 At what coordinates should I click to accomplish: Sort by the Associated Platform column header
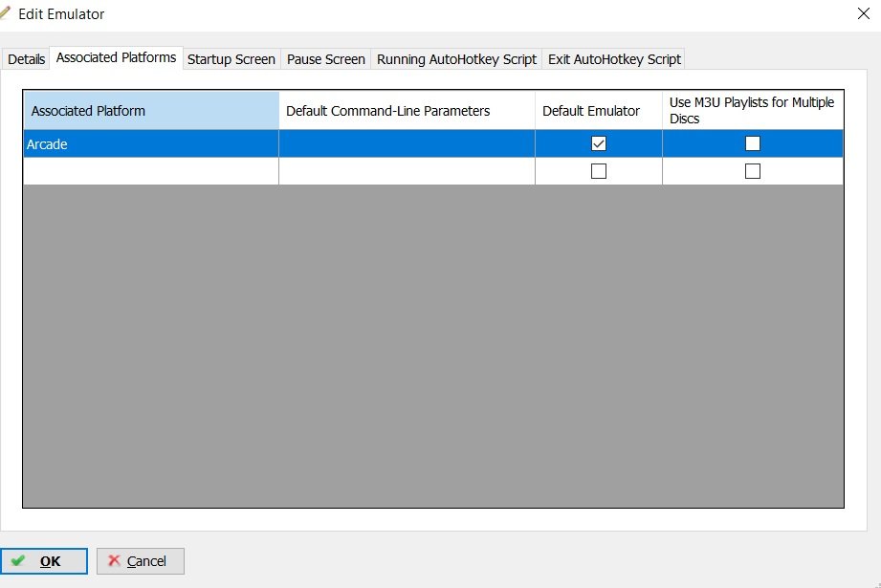151,111
